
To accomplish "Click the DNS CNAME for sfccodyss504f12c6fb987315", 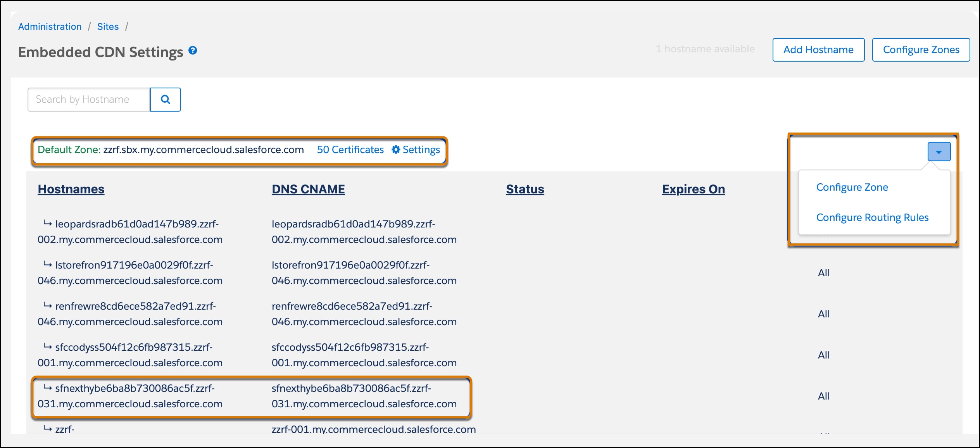I will 364,355.
